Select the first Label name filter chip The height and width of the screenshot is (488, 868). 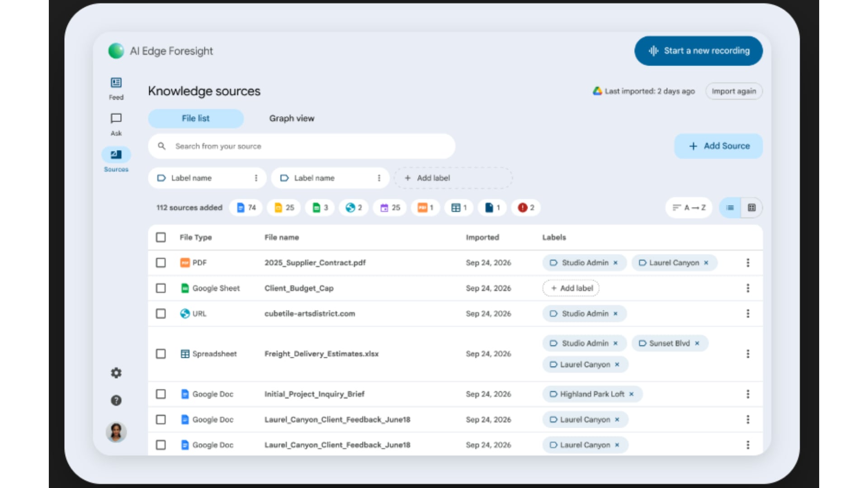point(207,178)
